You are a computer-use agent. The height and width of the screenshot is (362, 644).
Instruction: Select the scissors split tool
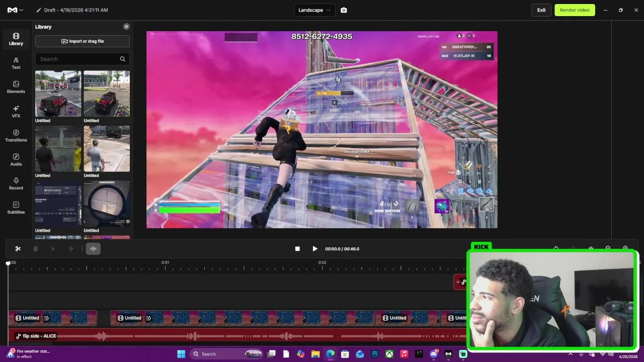tap(18, 249)
